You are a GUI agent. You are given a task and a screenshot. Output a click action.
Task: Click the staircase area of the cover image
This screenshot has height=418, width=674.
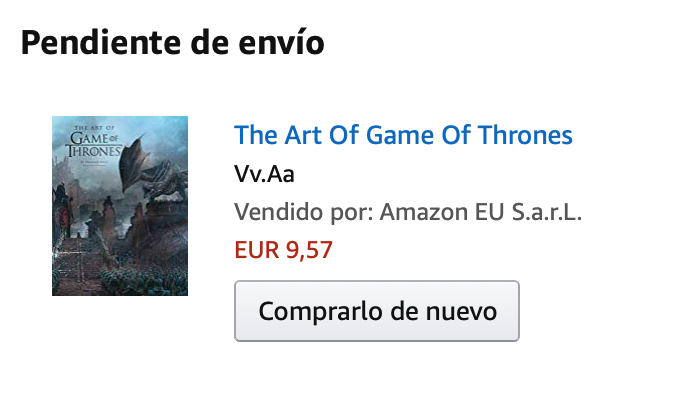75,262
